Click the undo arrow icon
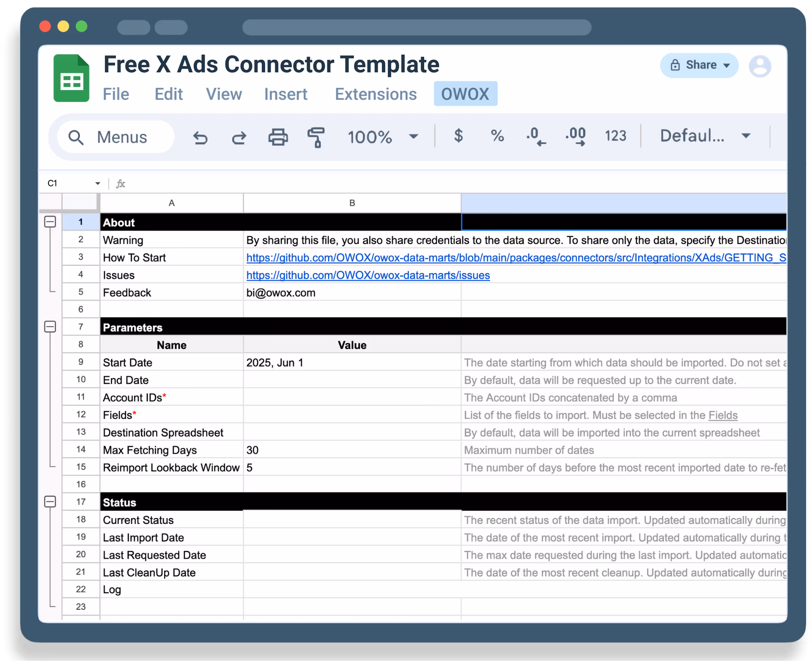Screen dimensions: 812x661 pos(200,138)
